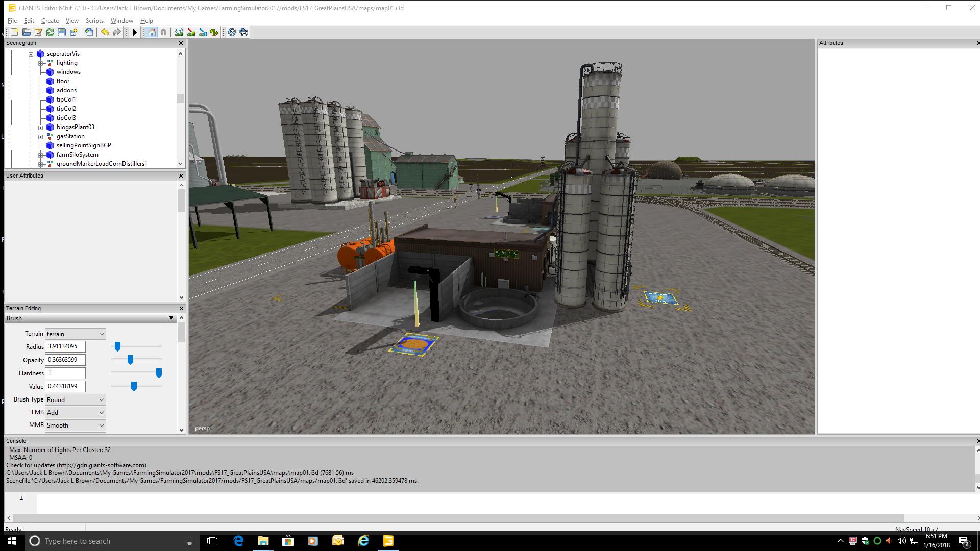
Task: Collapse the seperatorVis tree node
Action: tap(31, 54)
